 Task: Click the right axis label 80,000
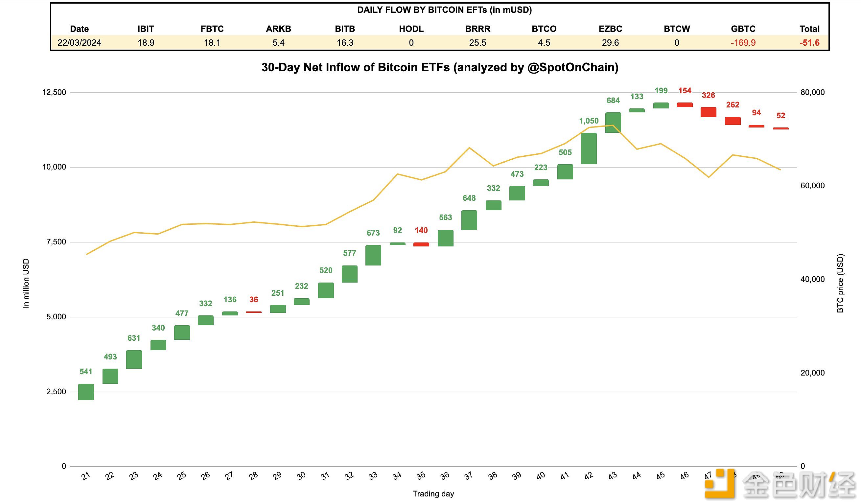point(812,92)
